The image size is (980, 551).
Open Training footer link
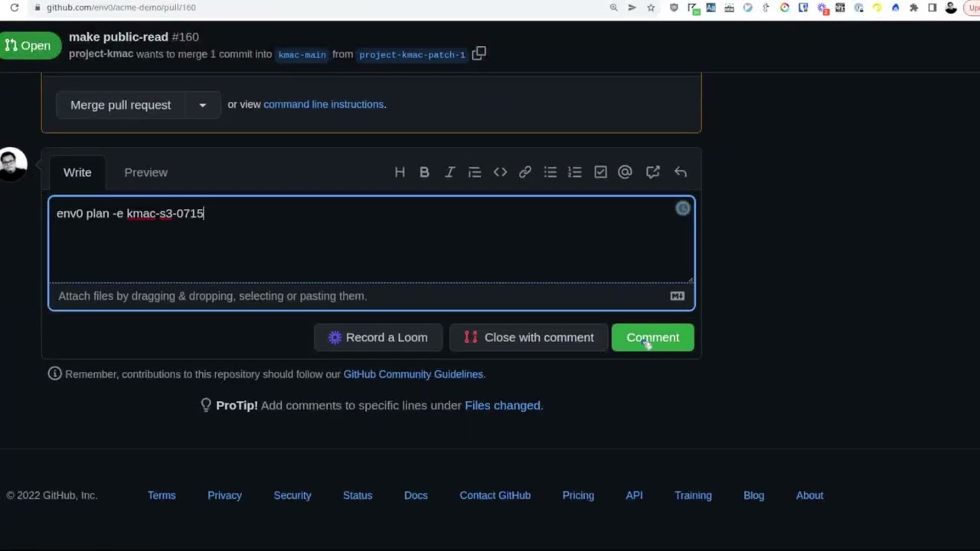coord(693,495)
